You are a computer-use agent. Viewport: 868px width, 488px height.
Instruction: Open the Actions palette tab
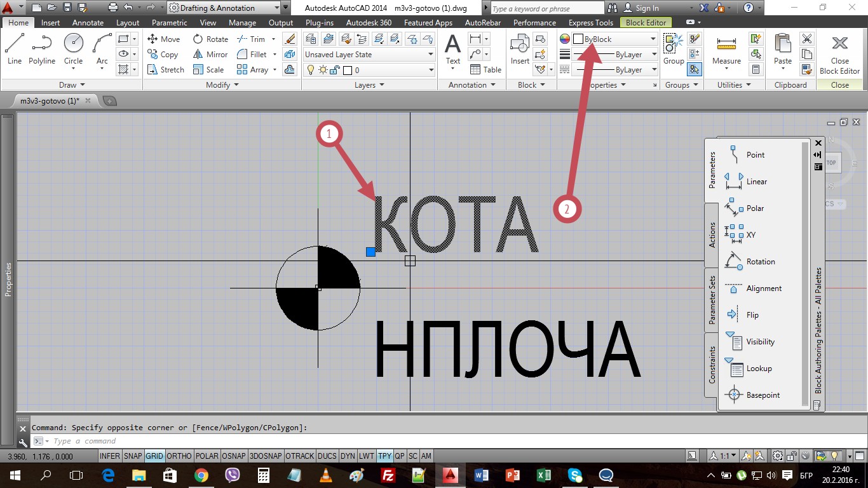click(x=712, y=235)
